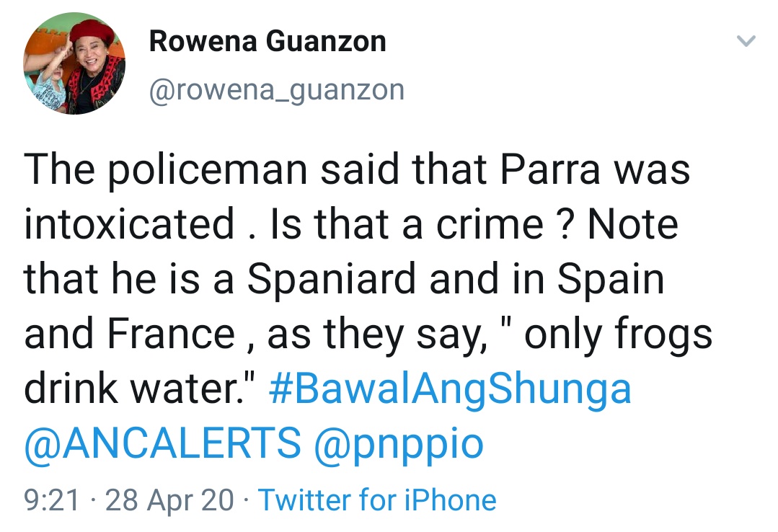This screenshot has width=778, height=532.
Task: Click the 9:21 tweet timestamp
Action: [x=51, y=500]
